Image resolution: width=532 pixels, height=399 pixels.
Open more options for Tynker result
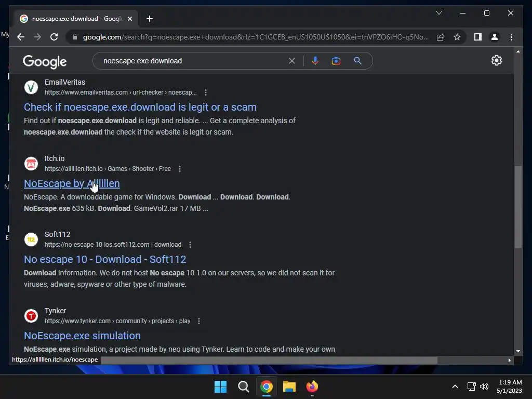pyautogui.click(x=199, y=321)
